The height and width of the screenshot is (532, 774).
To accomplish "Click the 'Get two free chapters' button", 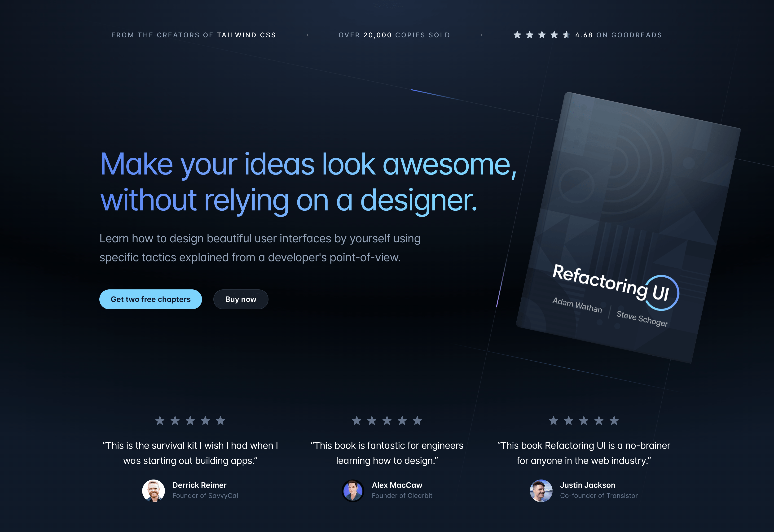I will point(150,299).
